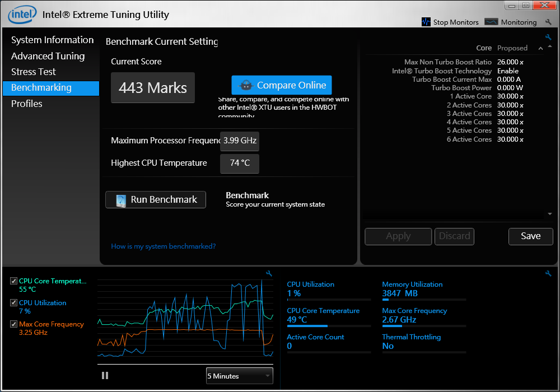560x392 pixels.
Task: Maximize the Extreme Tuning Utility window
Action: click(526, 5)
